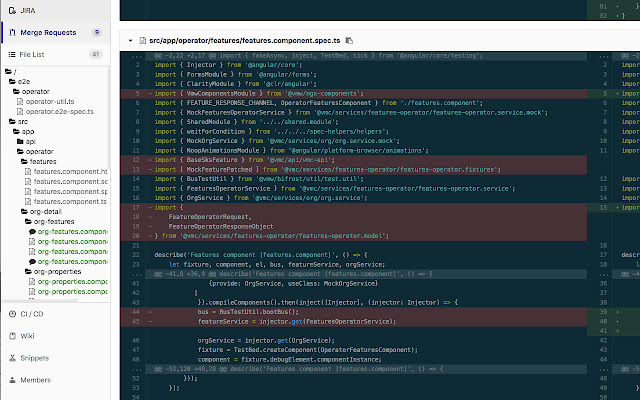The height and width of the screenshot is (400, 640).
Task: Click old line number 5
Action: click(138, 93)
